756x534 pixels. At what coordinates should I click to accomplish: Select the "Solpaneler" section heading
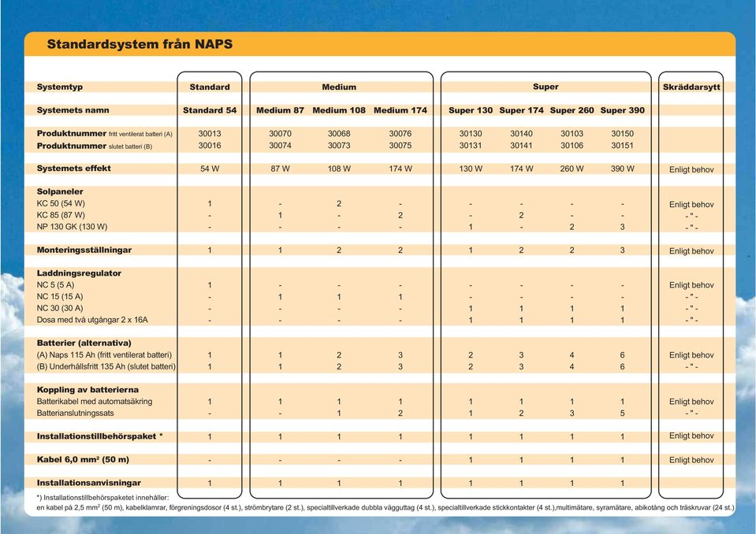(x=60, y=191)
